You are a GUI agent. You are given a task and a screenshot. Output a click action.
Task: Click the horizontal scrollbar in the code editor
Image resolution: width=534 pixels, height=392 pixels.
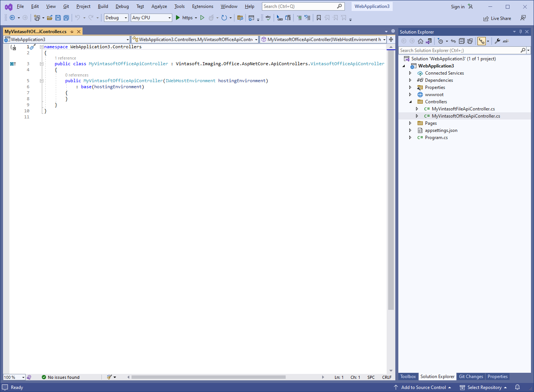pyautogui.click(x=208, y=377)
